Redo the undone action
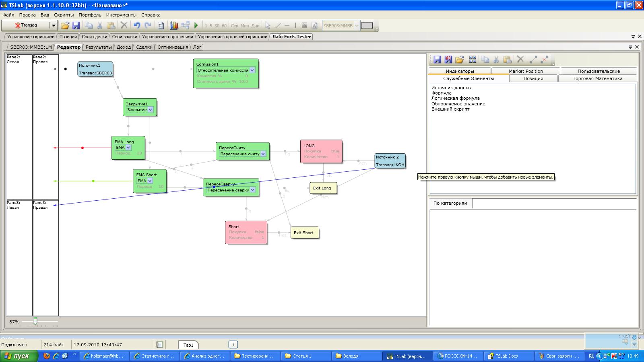This screenshot has width=644, height=362. pyautogui.click(x=148, y=25)
